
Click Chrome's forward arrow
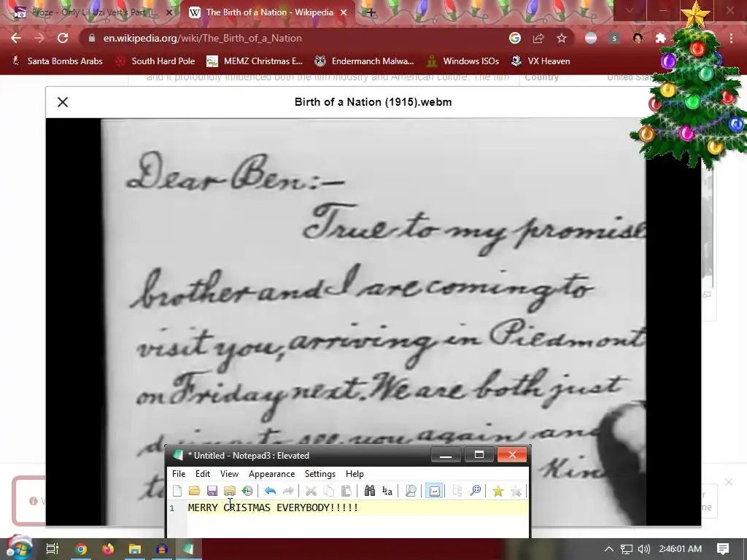(39, 38)
